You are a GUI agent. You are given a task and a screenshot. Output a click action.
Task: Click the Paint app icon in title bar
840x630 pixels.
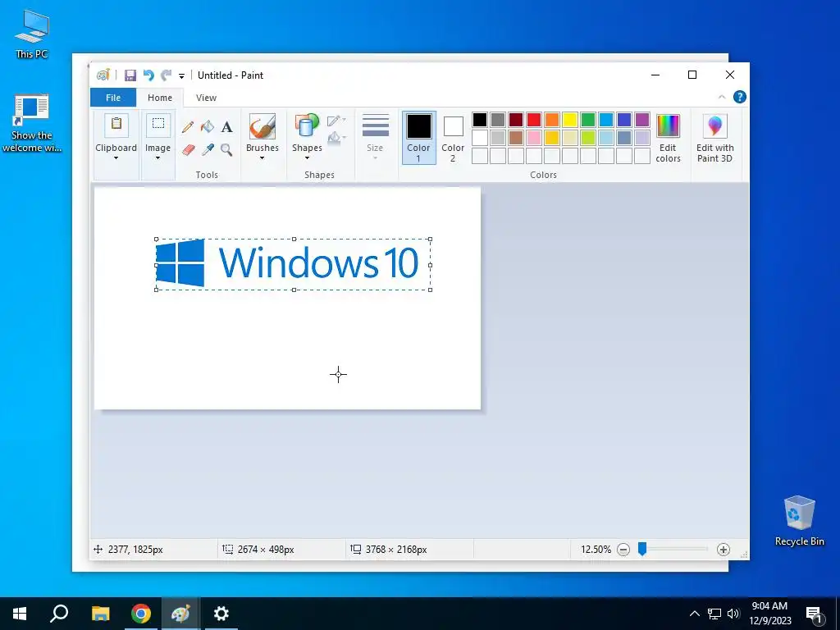coord(103,75)
